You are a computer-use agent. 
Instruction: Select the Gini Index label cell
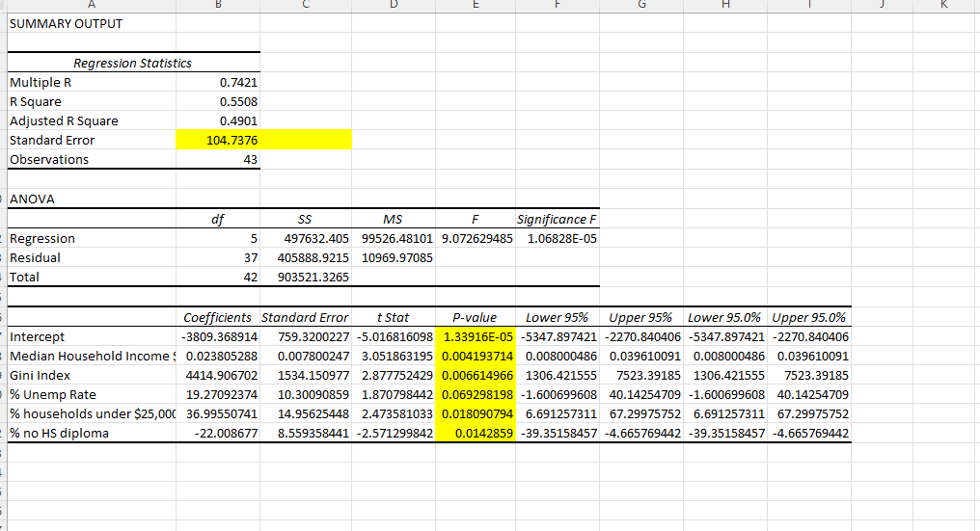92,376
